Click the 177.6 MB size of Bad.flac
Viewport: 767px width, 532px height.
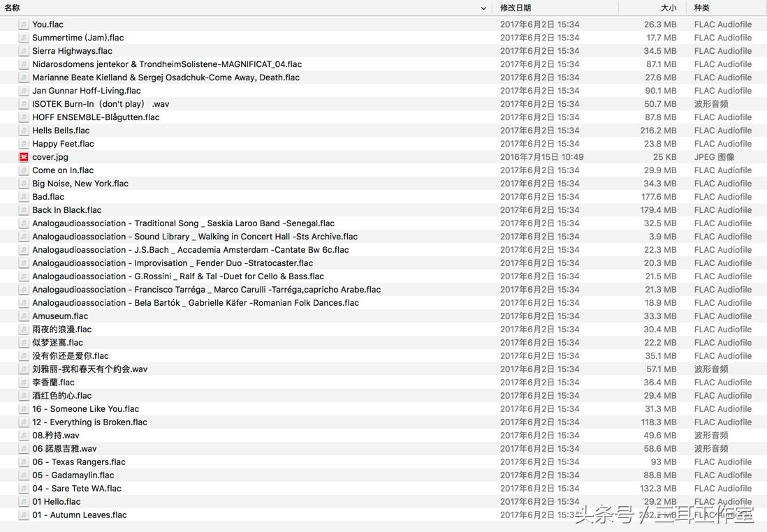pyautogui.click(x=659, y=197)
